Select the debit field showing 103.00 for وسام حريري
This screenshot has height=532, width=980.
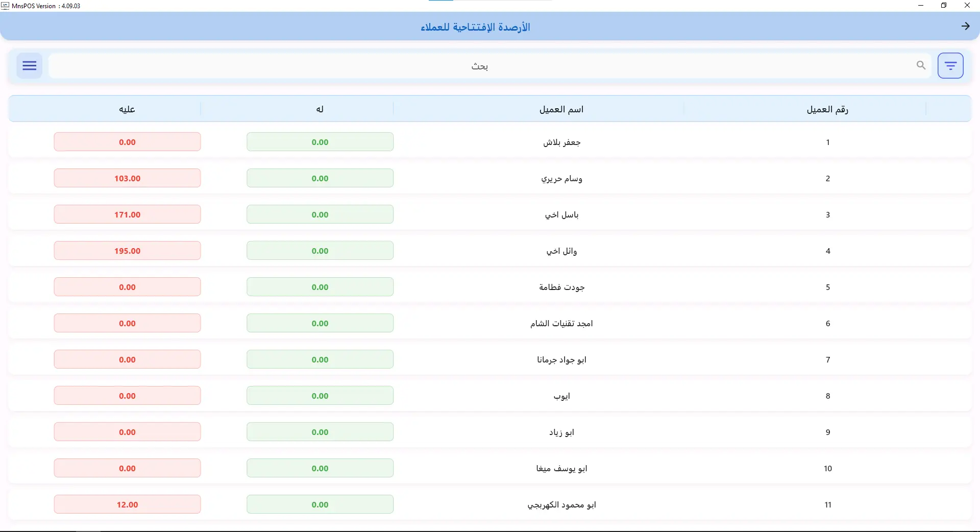(127, 178)
